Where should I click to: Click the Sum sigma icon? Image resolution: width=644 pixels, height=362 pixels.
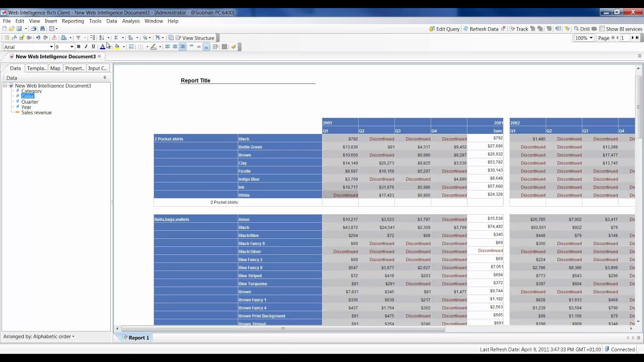pyautogui.click(x=116, y=38)
